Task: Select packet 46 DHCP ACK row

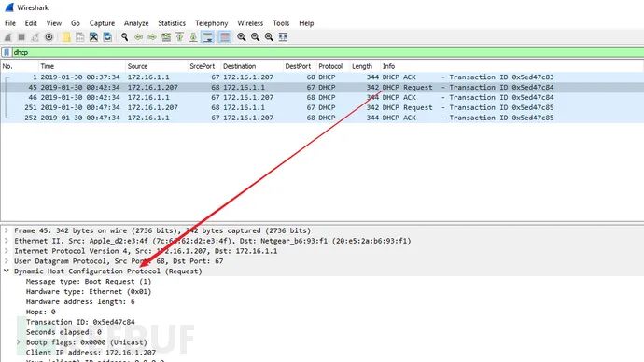Action: (x=322, y=98)
